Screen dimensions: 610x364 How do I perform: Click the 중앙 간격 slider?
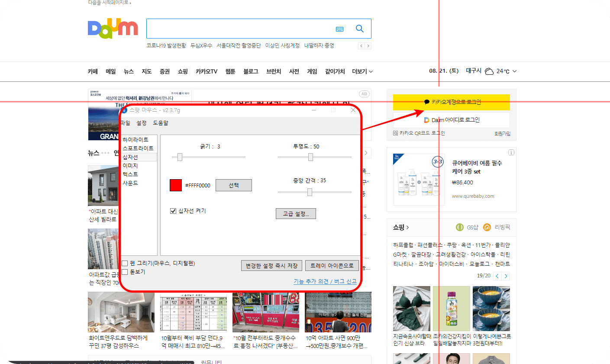(315, 192)
